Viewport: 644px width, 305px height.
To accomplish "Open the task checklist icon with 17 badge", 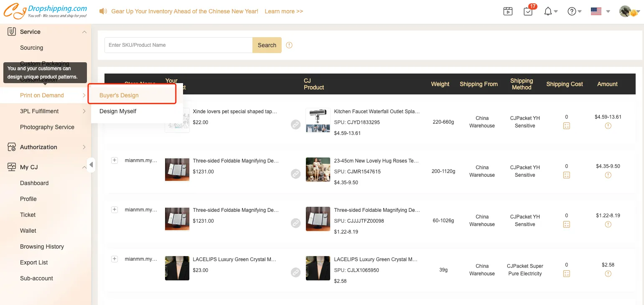I will (528, 11).
